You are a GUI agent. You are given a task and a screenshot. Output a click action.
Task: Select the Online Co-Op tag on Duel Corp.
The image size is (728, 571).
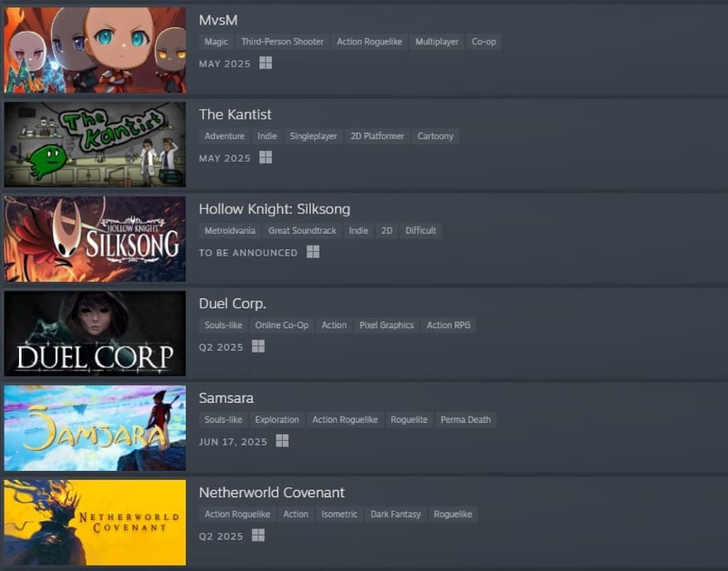281,326
